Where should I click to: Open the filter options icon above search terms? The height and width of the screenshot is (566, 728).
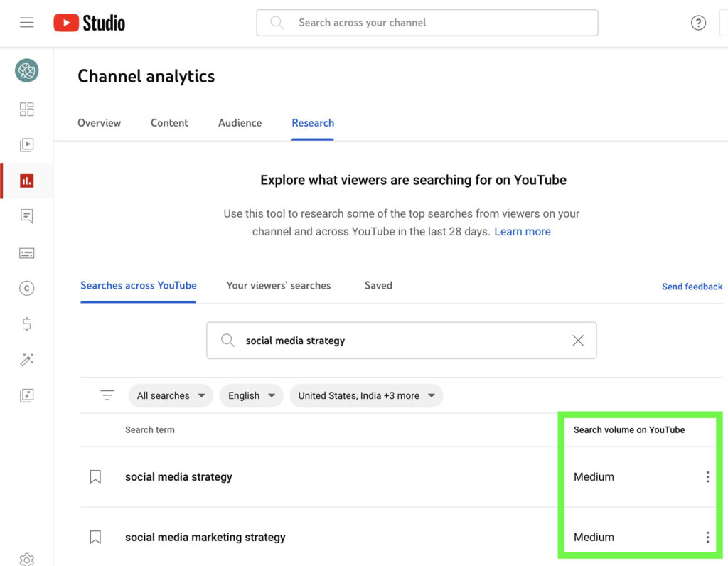pyautogui.click(x=107, y=394)
